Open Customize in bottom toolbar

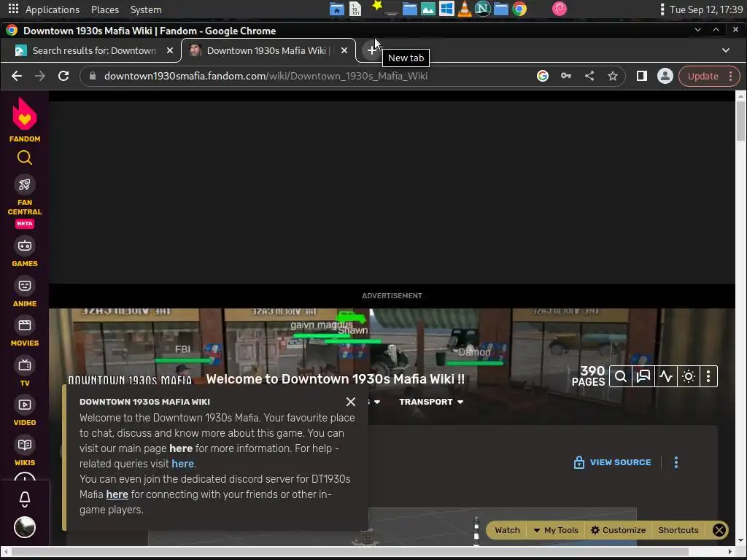pyautogui.click(x=618, y=530)
